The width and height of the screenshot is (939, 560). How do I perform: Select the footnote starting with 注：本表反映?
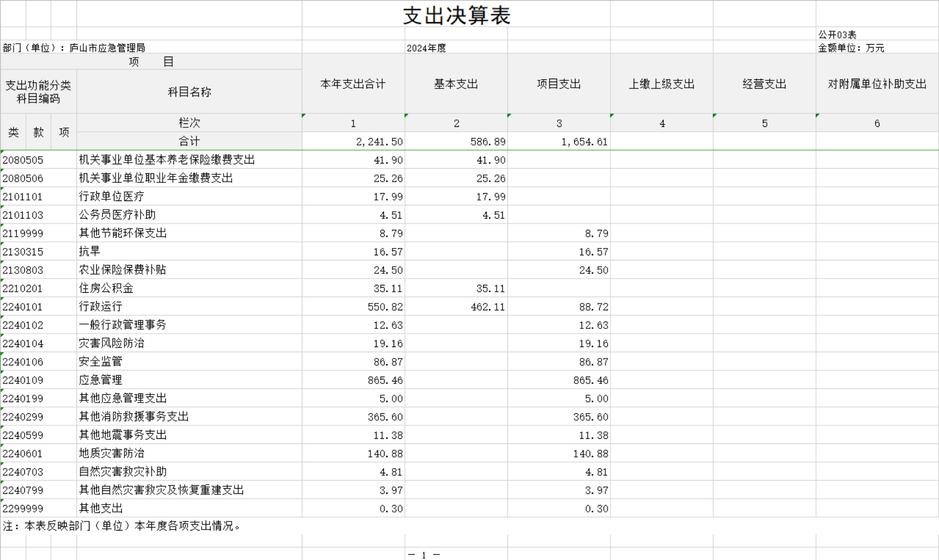(122, 526)
